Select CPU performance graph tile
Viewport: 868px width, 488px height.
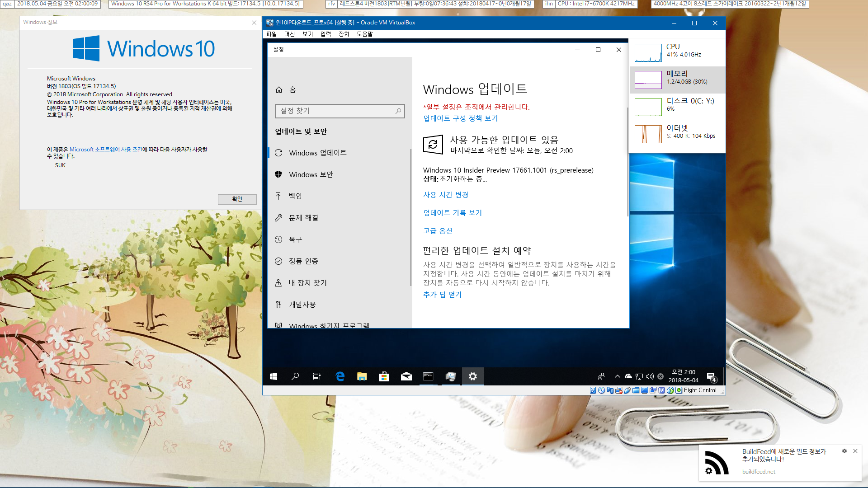678,53
